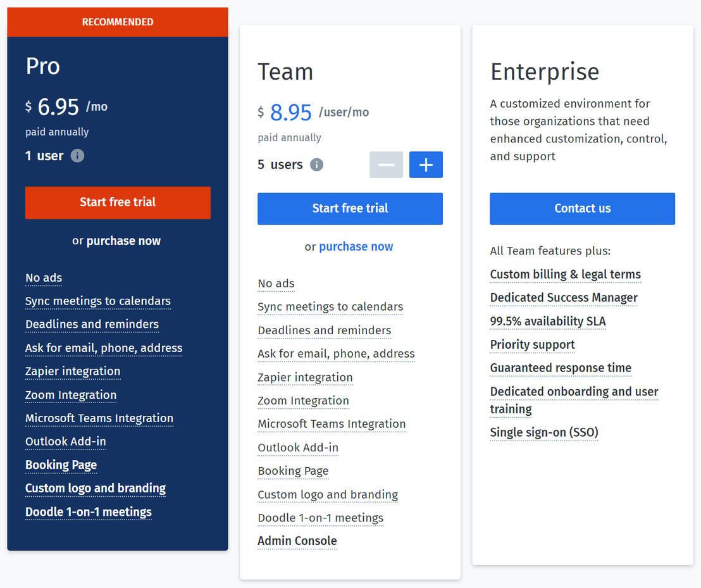
Task: Increase Team user count with plus button
Action: (426, 165)
